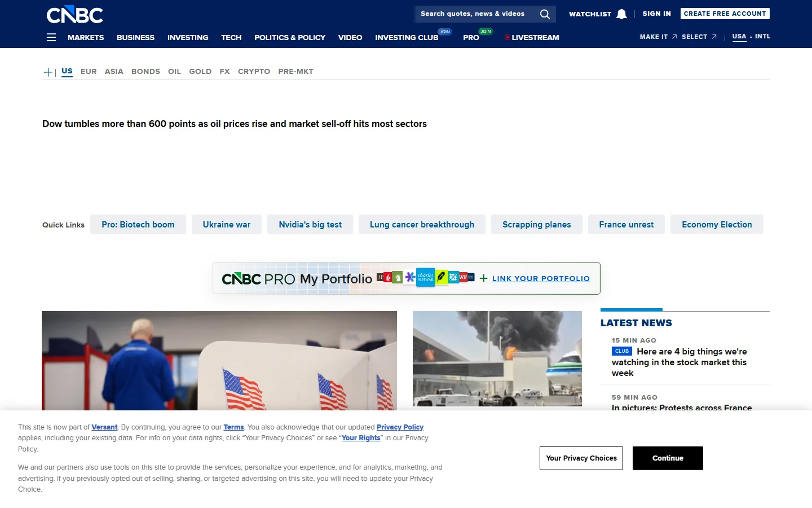Open the Tech menu
812x508 pixels.
coord(231,37)
